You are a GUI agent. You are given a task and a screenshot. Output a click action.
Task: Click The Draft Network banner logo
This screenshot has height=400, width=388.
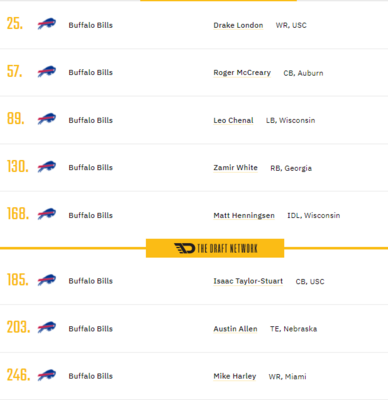pyautogui.click(x=215, y=248)
